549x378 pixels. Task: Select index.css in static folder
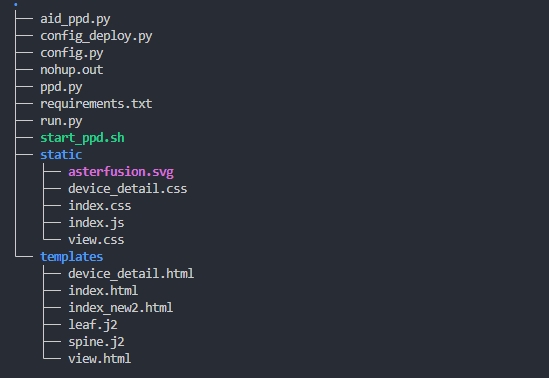(x=99, y=205)
